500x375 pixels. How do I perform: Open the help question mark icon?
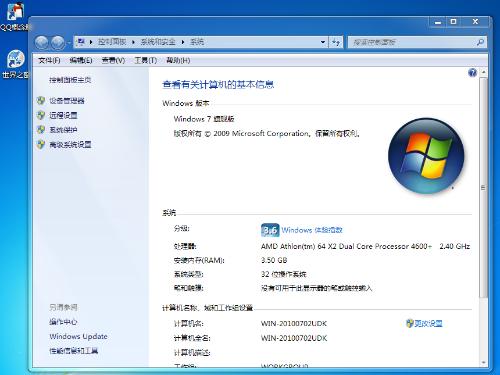pos(472,72)
